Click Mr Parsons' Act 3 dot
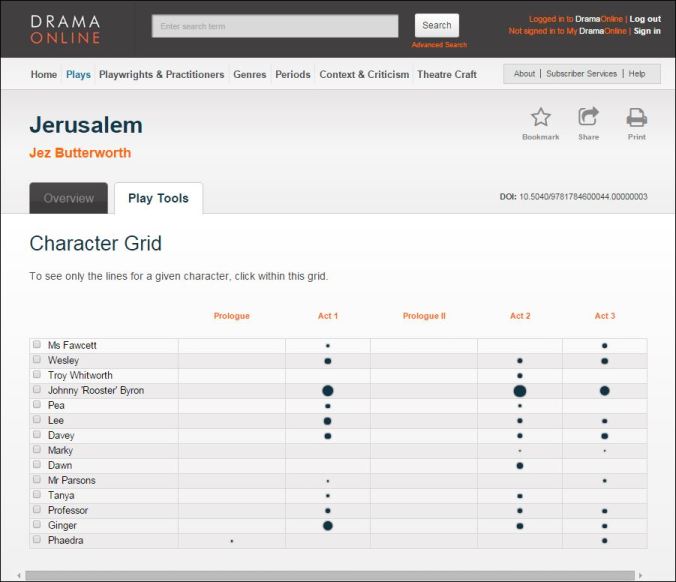Viewport: 676px width, 582px height. 604,481
